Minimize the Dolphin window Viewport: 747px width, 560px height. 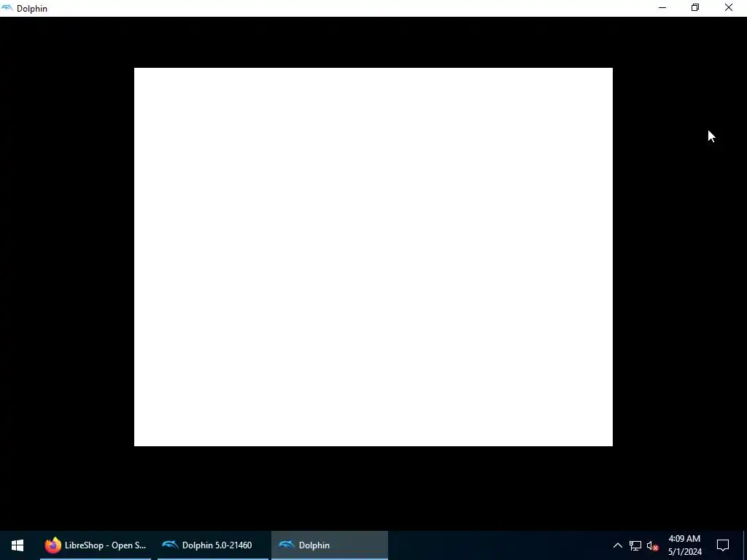coord(662,8)
